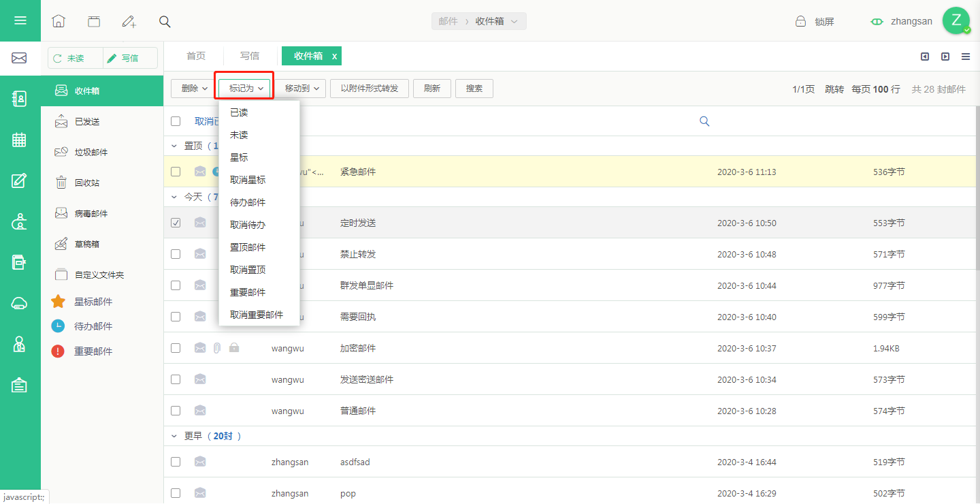
Task: Choose 星标 from the mark menu
Action: 259,157
